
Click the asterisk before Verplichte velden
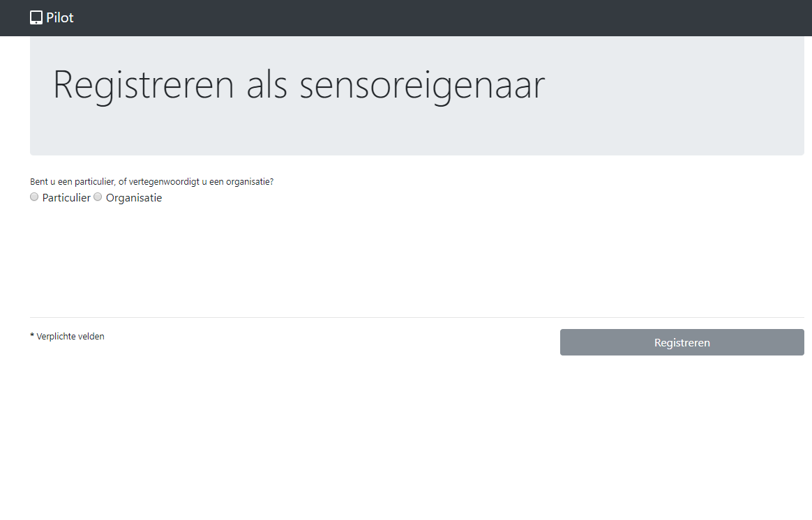click(32, 337)
